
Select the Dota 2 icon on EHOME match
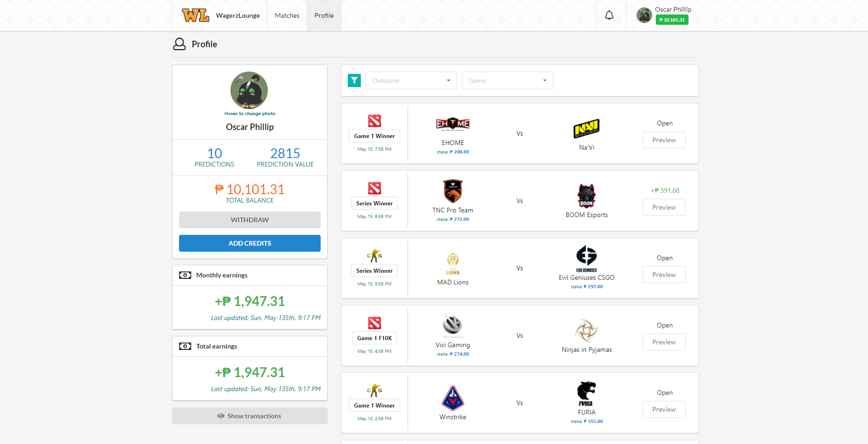pyautogui.click(x=374, y=121)
